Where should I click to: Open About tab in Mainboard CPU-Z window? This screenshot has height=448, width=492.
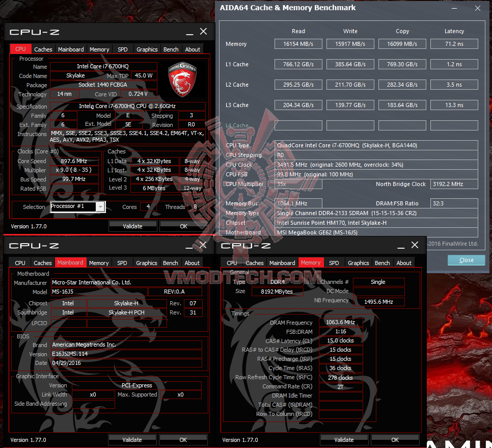tap(192, 263)
